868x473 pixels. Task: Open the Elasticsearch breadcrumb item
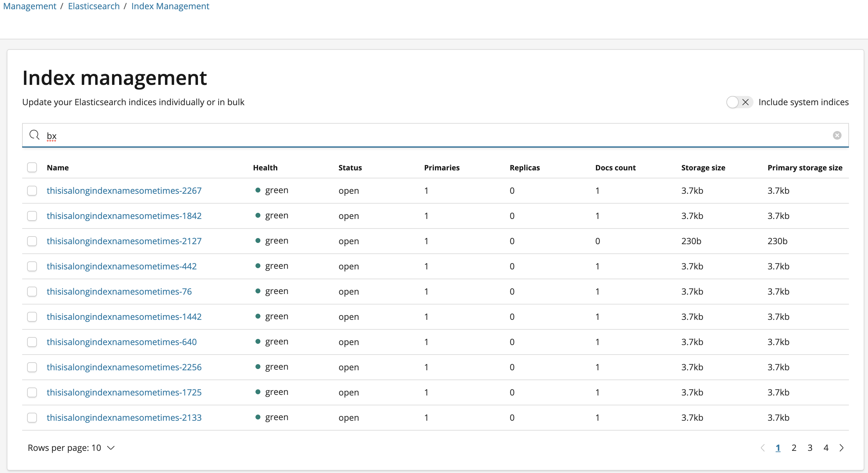pos(93,6)
